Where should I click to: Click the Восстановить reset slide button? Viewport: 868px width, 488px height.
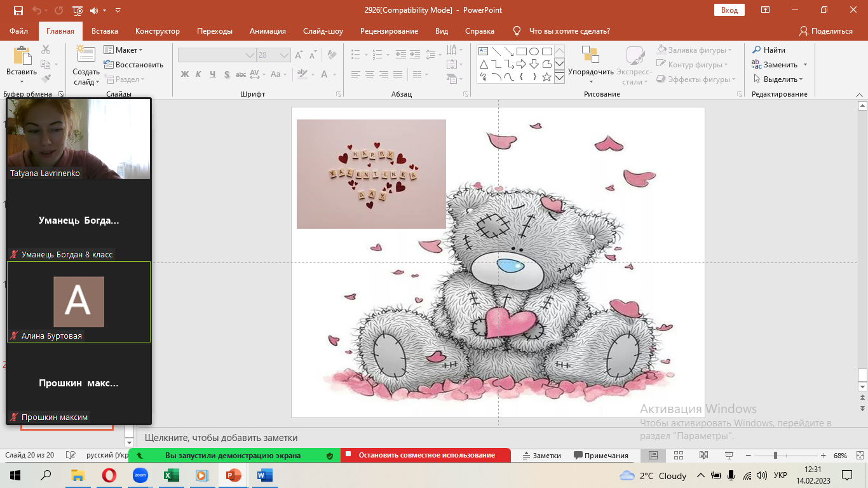(x=133, y=65)
